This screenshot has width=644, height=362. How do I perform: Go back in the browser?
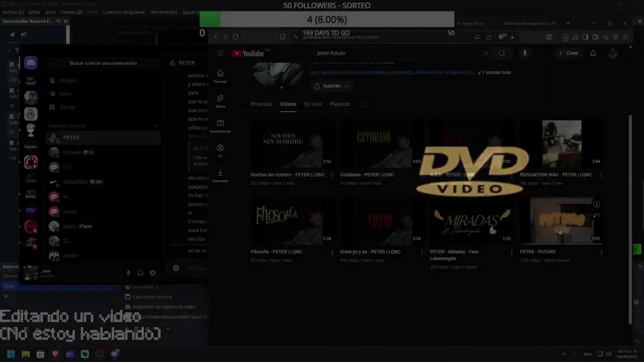[216, 37]
